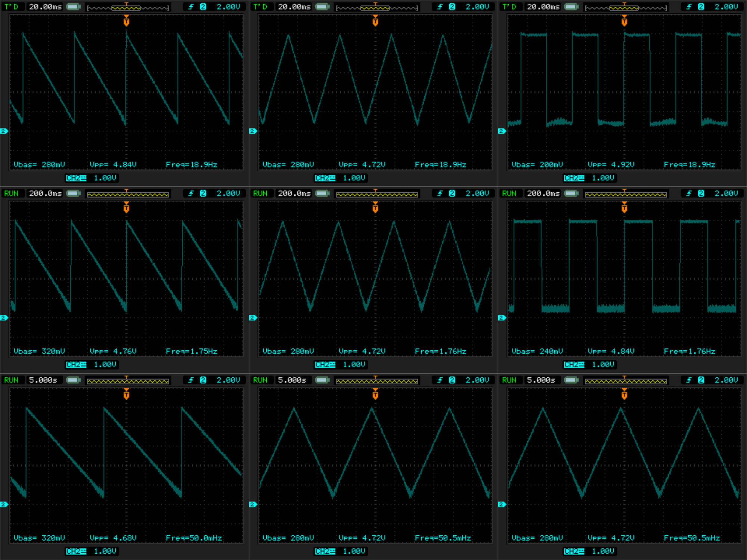Click the channel 2 ground marker in the 5s sawtooth scope

(4, 504)
